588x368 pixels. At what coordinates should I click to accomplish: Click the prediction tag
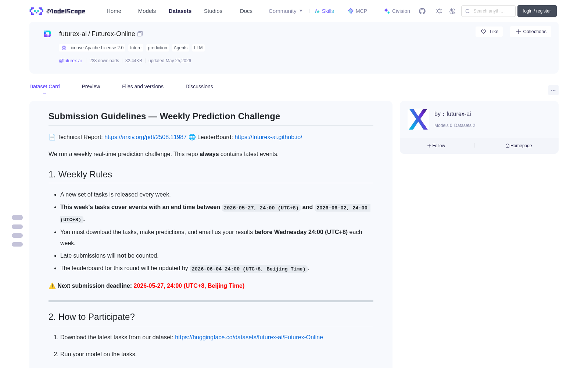157,48
